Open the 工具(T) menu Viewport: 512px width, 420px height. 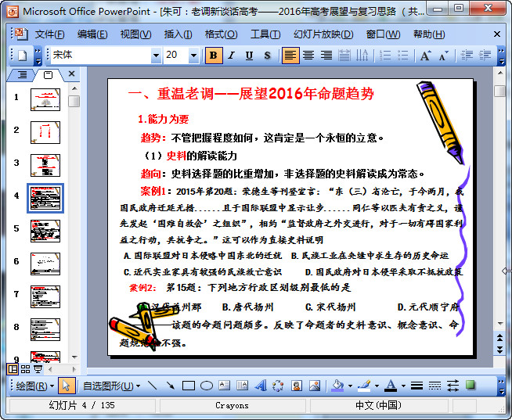click(265, 34)
